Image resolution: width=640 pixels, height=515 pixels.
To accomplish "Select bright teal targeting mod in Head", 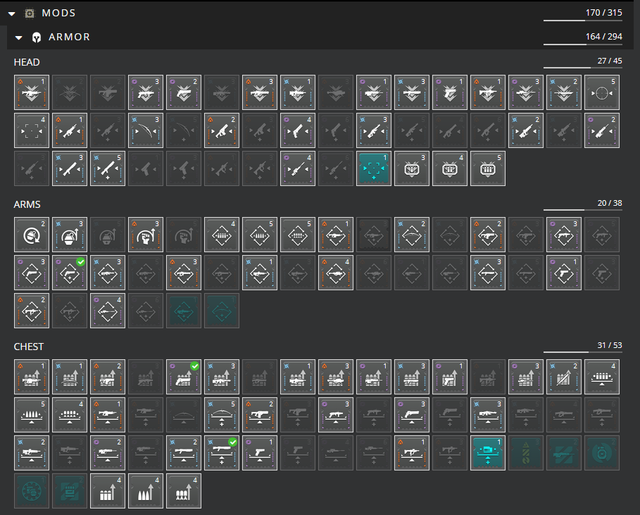I will 373,168.
